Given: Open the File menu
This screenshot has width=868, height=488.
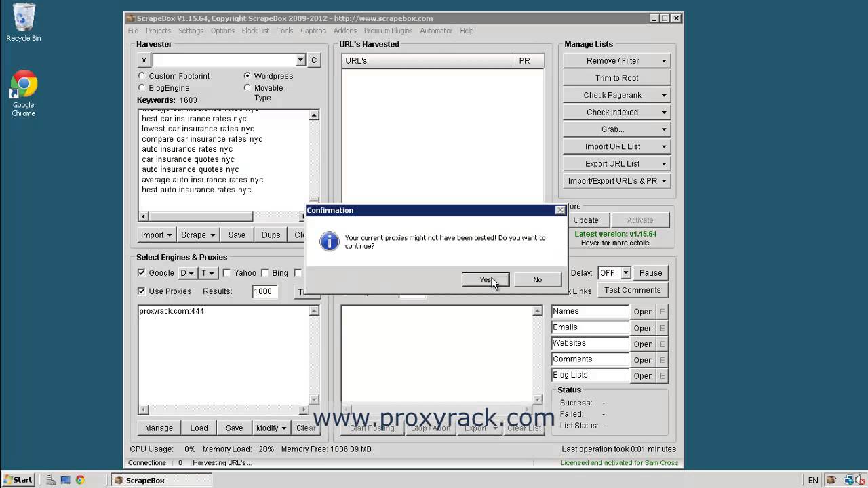Looking at the screenshot, I should [133, 30].
